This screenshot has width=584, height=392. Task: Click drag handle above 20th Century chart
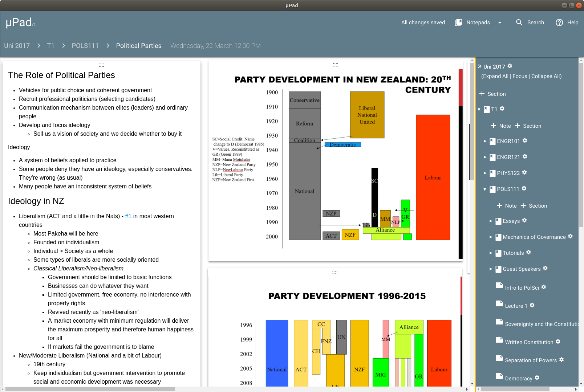(x=336, y=65)
